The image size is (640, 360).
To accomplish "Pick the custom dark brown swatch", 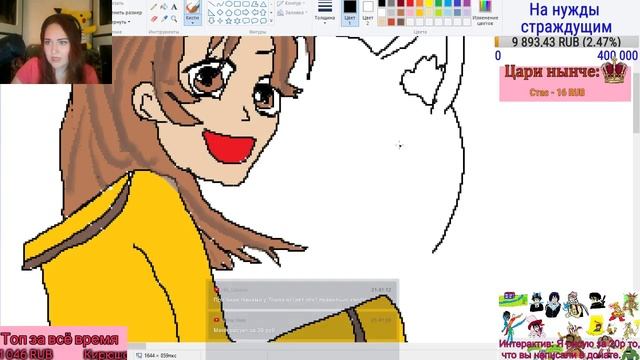I will [x=401, y=22].
